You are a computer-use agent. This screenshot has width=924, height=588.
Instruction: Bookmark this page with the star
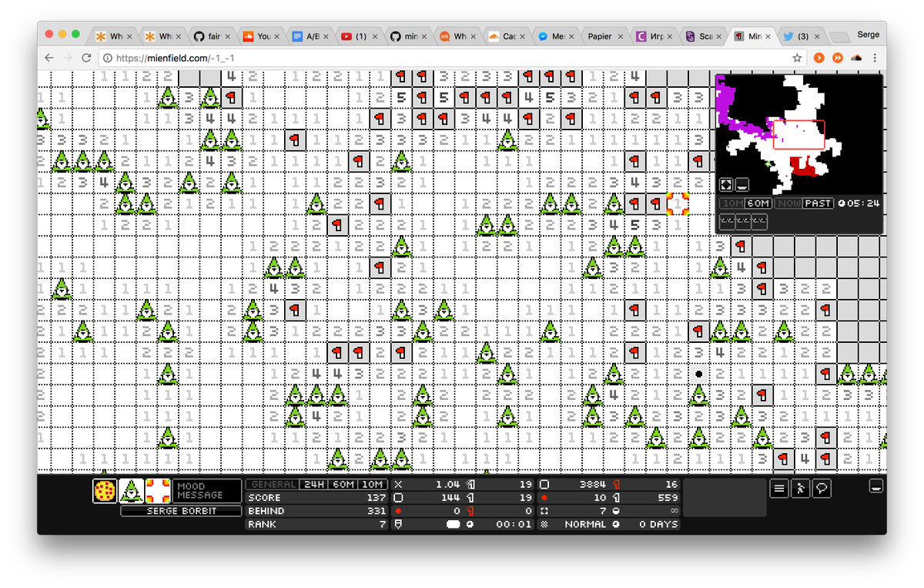797,58
